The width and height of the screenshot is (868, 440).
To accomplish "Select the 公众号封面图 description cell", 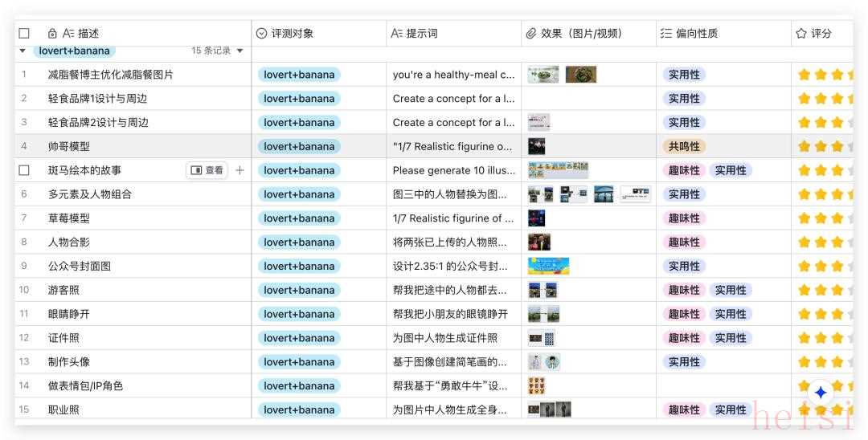I will 80,266.
